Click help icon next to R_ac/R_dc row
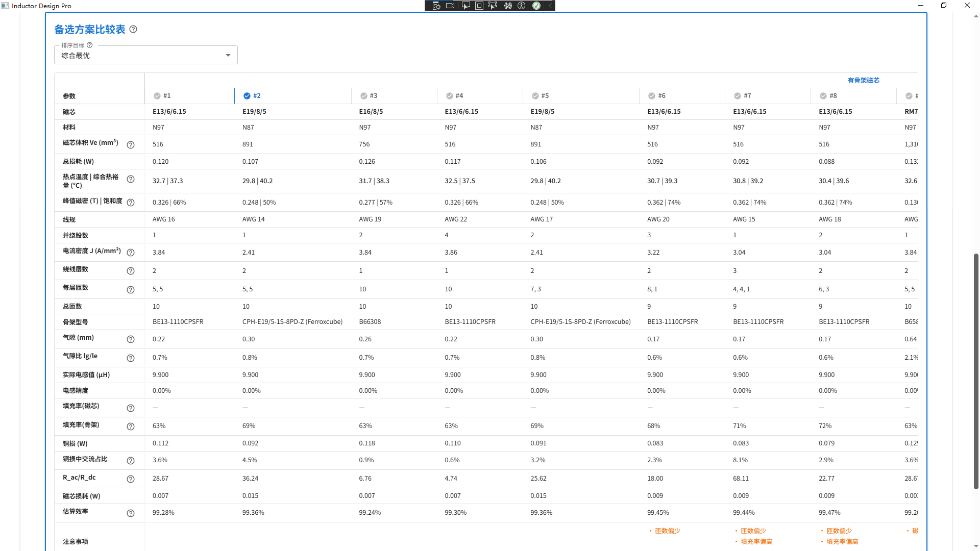The image size is (980, 551). coord(131,479)
